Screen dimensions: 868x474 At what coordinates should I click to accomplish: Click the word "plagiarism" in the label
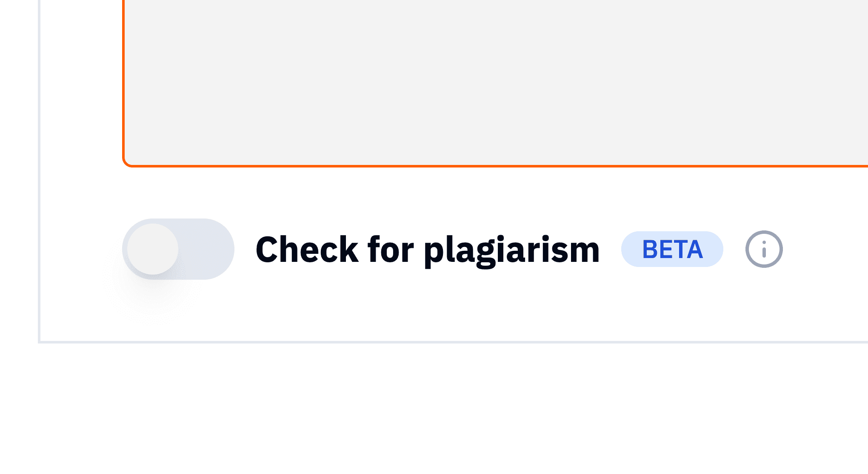click(x=511, y=251)
